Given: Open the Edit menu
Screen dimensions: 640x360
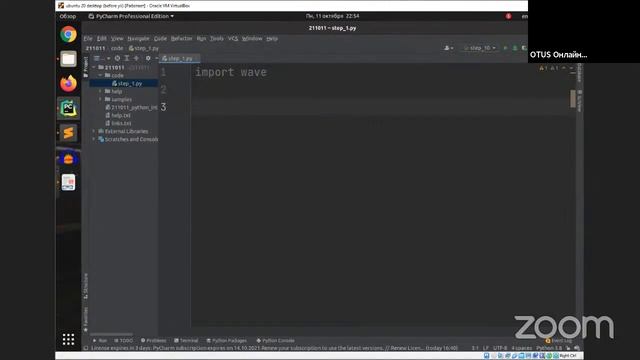Looking at the screenshot, I should tap(102, 38).
